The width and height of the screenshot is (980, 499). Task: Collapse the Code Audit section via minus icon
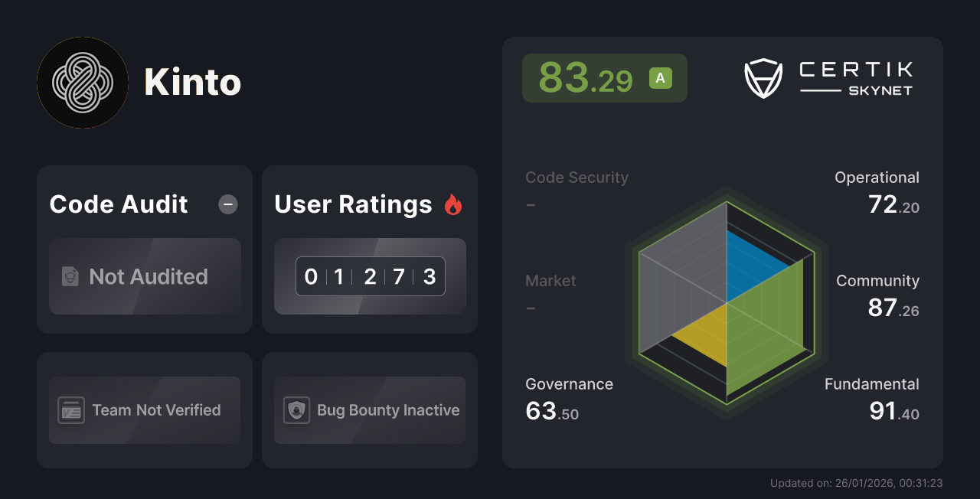[x=227, y=204]
